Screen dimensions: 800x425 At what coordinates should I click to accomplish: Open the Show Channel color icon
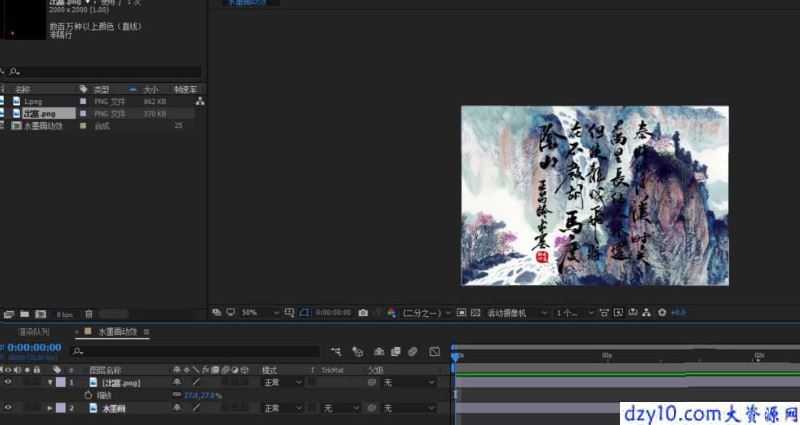[391, 313]
